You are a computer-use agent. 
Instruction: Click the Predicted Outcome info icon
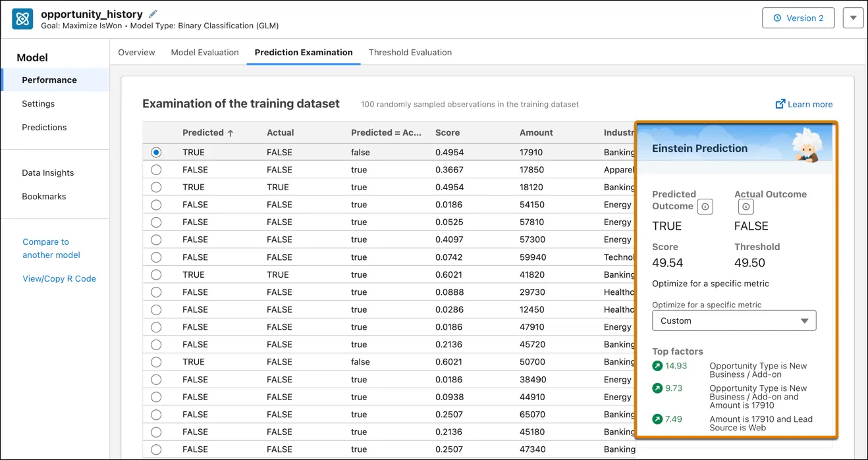click(x=705, y=207)
